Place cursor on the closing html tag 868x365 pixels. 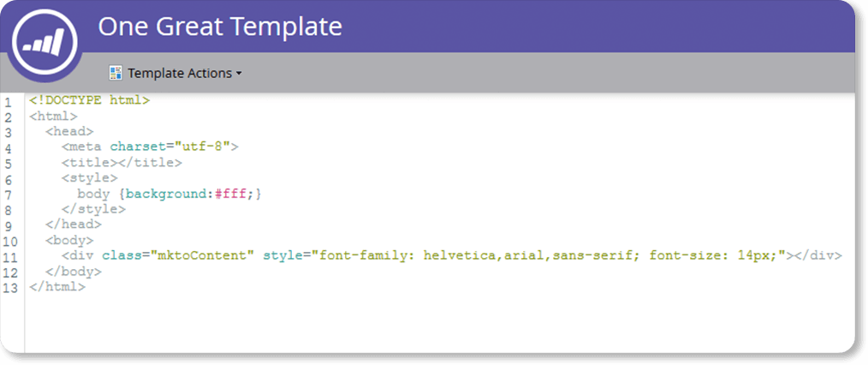pos(56,287)
